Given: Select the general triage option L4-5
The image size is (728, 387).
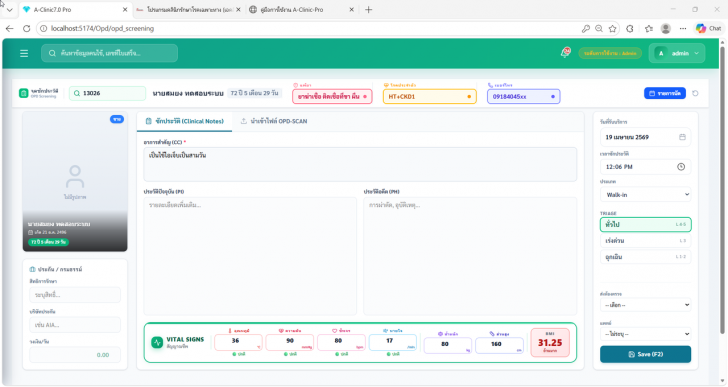Looking at the screenshot, I should pos(645,225).
